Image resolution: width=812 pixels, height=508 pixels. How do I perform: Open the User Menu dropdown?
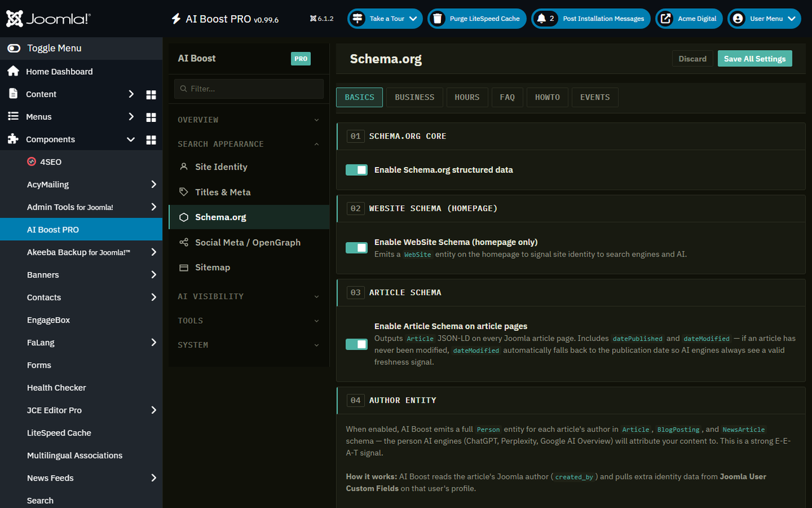tap(764, 18)
